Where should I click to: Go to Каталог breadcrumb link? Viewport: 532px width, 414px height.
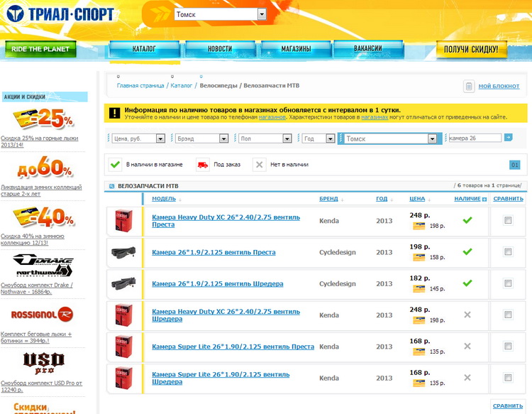[x=181, y=86]
